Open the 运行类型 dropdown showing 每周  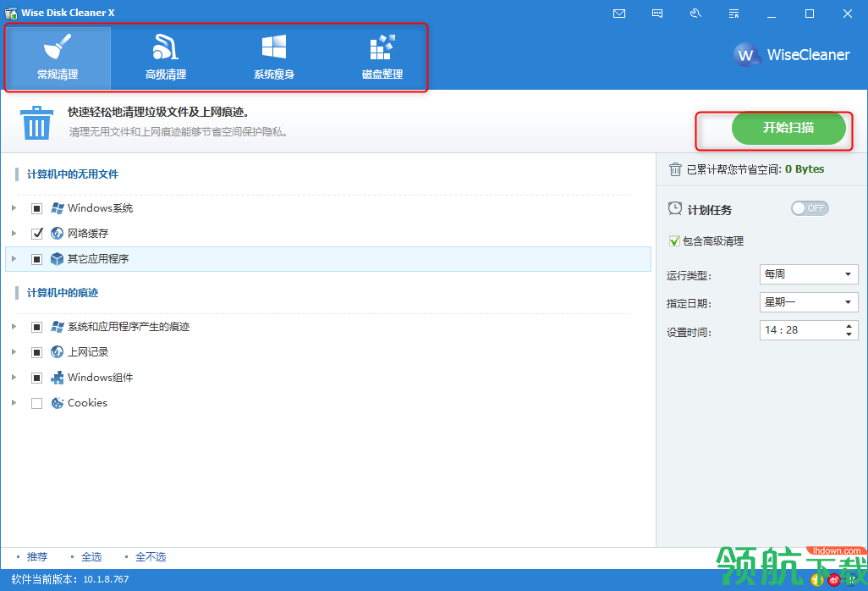click(809, 274)
